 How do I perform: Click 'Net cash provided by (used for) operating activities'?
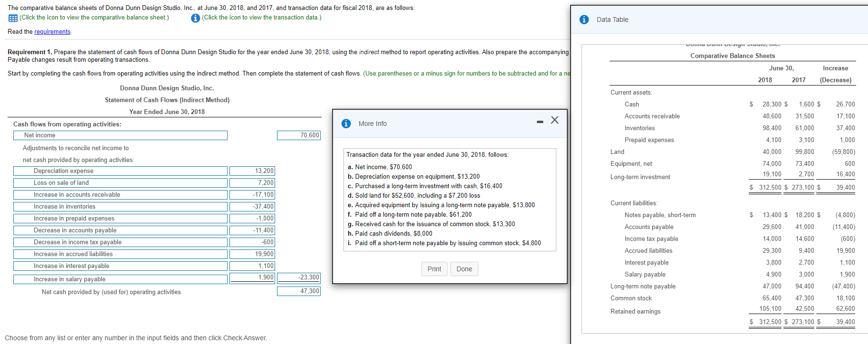click(111, 292)
